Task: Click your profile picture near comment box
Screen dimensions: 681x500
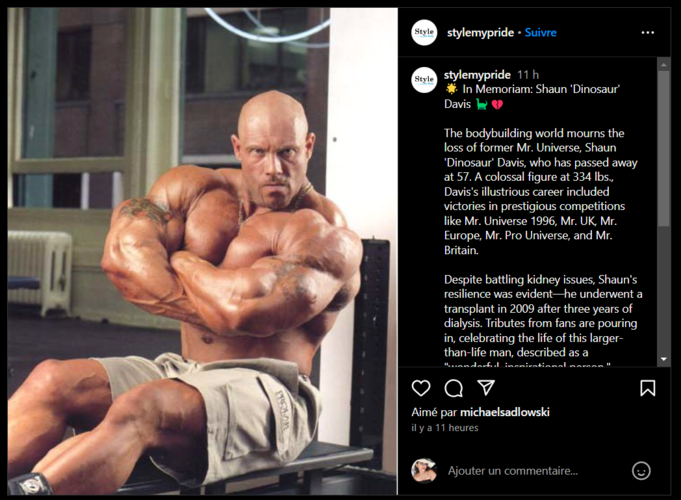Action: [x=424, y=470]
